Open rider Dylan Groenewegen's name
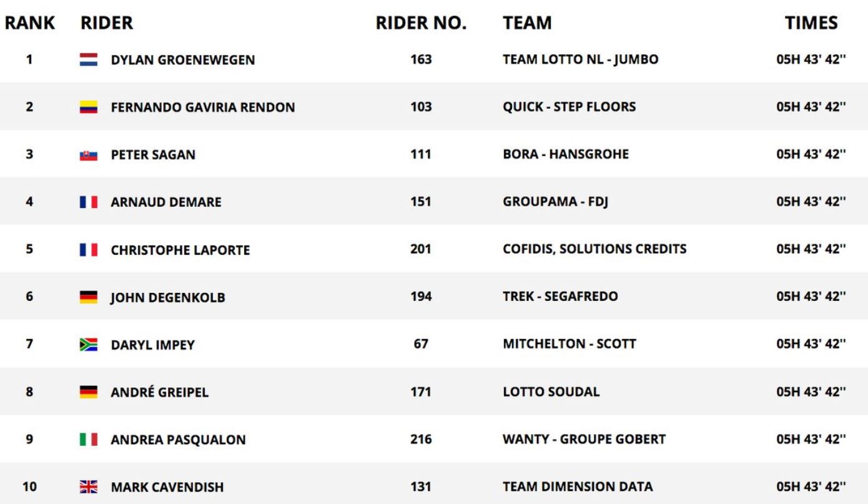The height and width of the screenshot is (504, 868). [183, 60]
